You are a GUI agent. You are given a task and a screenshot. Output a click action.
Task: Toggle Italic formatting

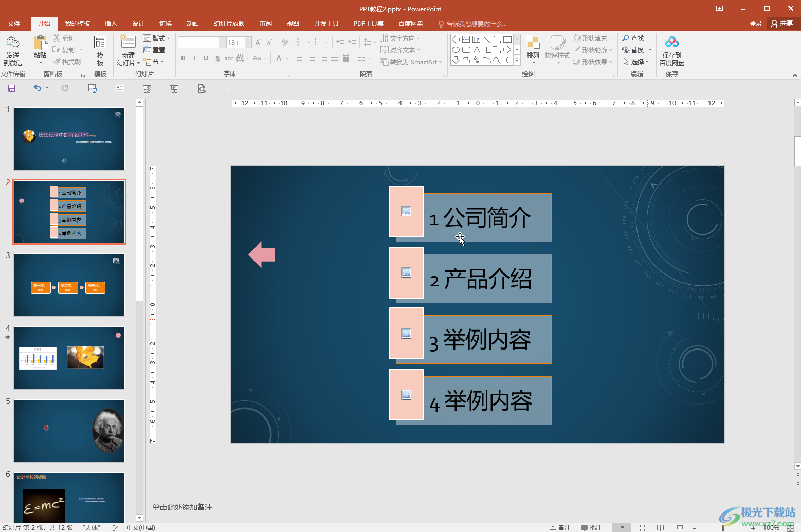pos(194,58)
